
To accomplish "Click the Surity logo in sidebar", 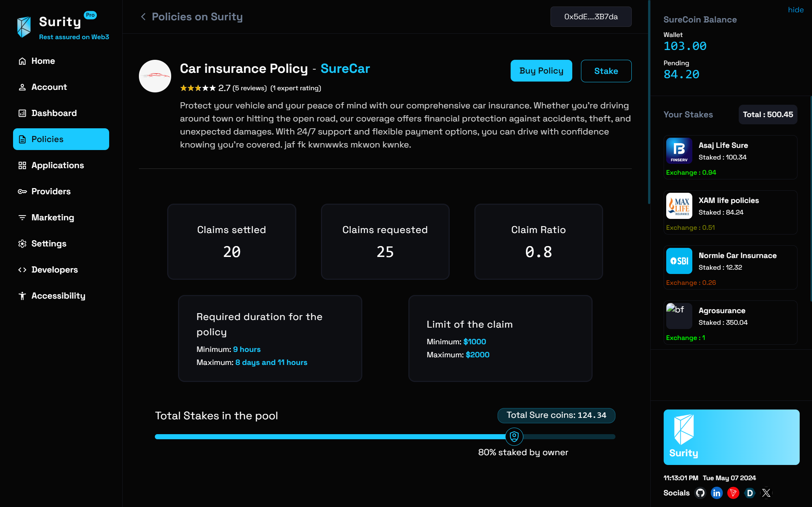I will tap(24, 26).
